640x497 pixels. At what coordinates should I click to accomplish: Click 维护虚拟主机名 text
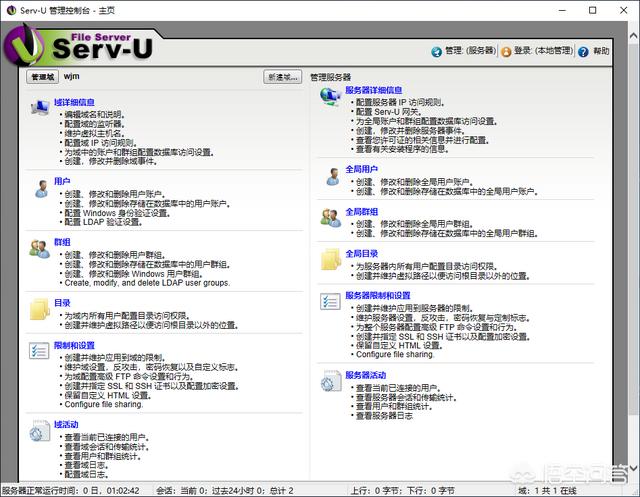tap(94, 133)
